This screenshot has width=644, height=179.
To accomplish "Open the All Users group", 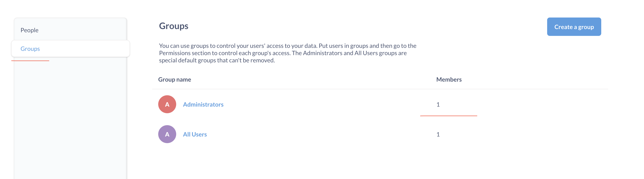I will point(195,134).
